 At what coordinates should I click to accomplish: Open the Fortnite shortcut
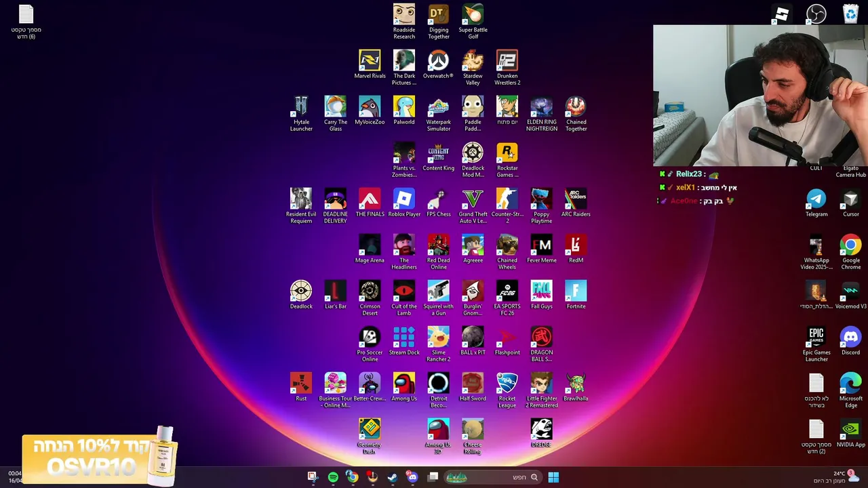coord(576,295)
